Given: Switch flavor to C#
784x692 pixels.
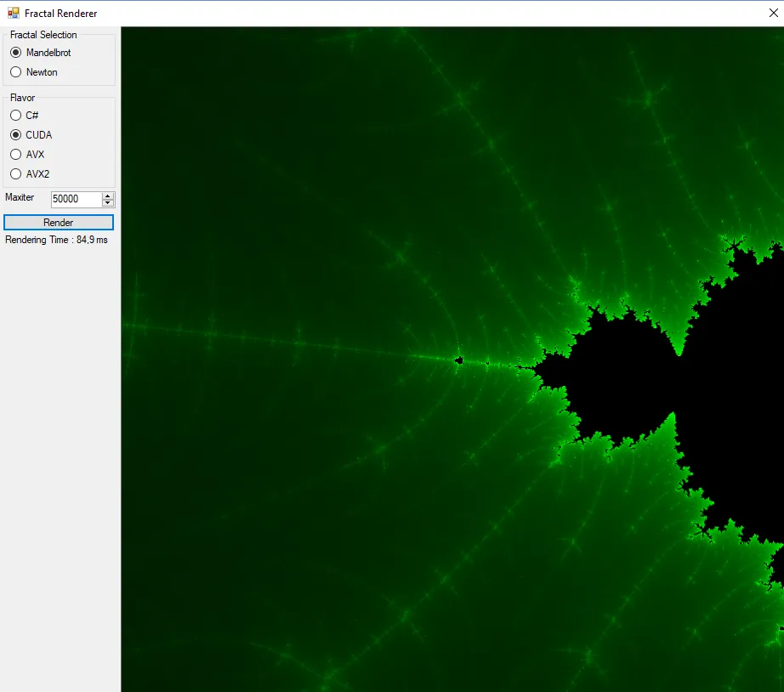Looking at the screenshot, I should [x=16, y=116].
